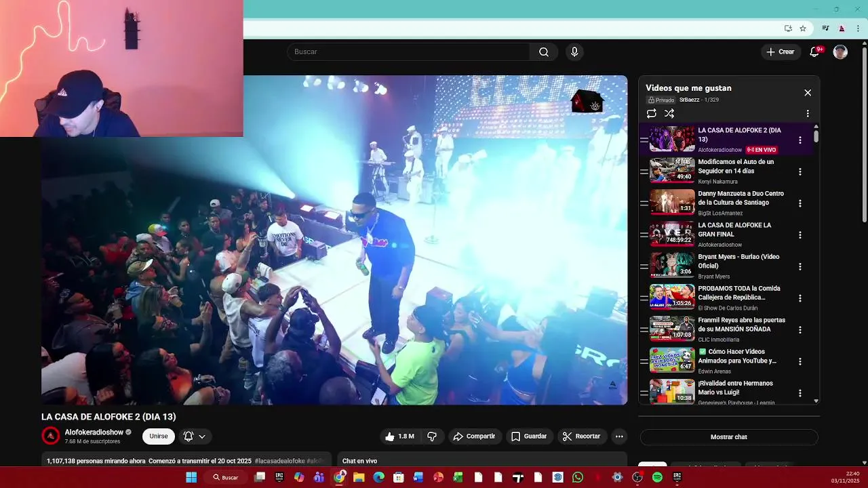Open Spotify from the taskbar

(x=657, y=477)
